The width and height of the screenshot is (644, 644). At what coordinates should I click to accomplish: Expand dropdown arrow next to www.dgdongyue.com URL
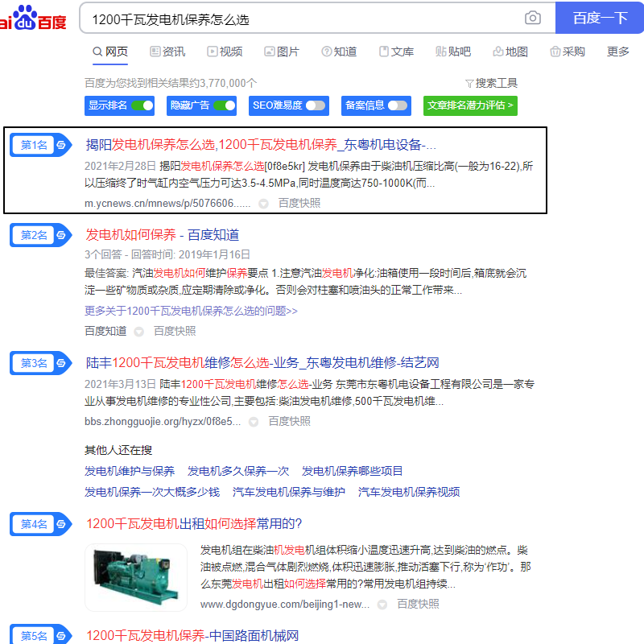(382, 605)
